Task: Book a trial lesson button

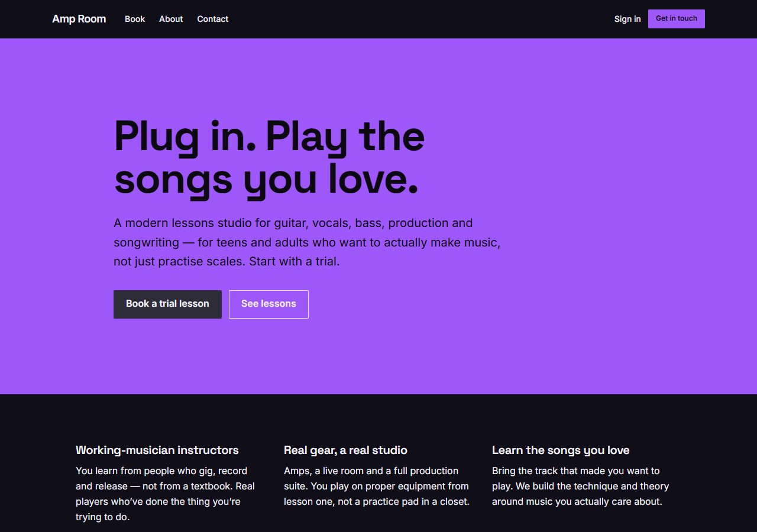Action: click(167, 304)
